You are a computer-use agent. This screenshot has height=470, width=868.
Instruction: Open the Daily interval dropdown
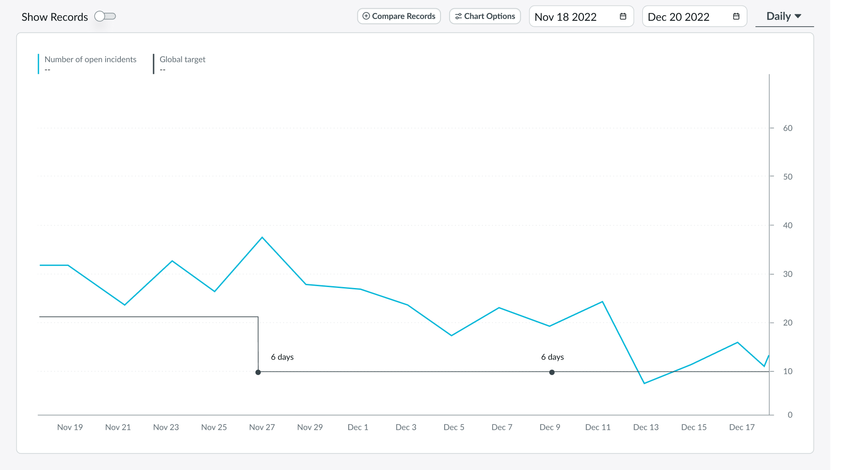(784, 16)
